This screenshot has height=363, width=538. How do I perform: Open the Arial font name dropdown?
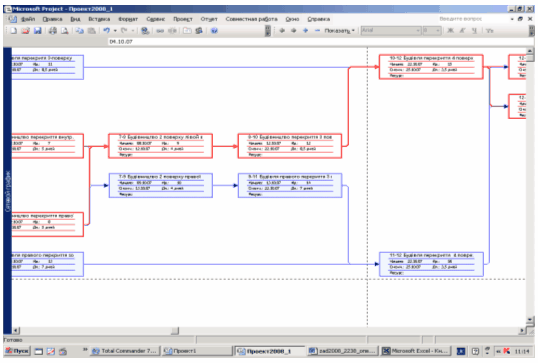390,31
